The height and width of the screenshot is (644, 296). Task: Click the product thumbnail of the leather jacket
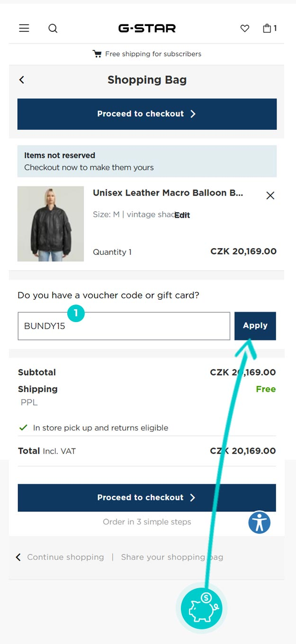pos(50,224)
